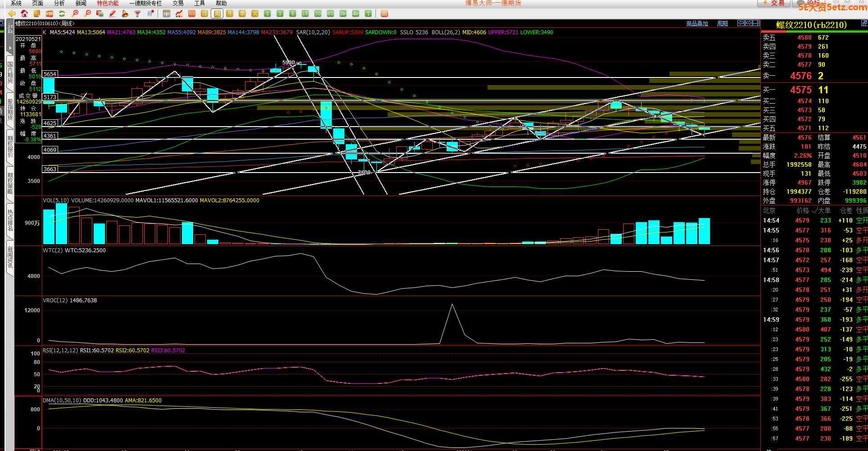Open the home page icon
The image size is (868, 451).
point(24,14)
